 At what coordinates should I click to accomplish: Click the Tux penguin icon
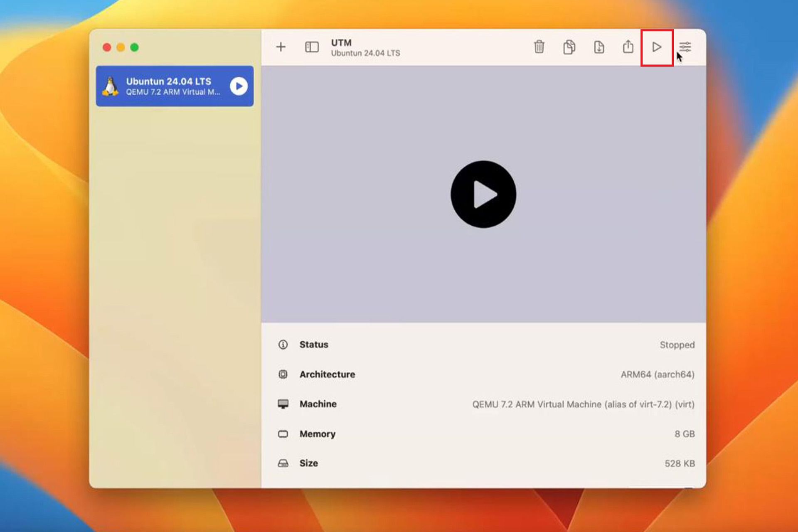coord(111,86)
